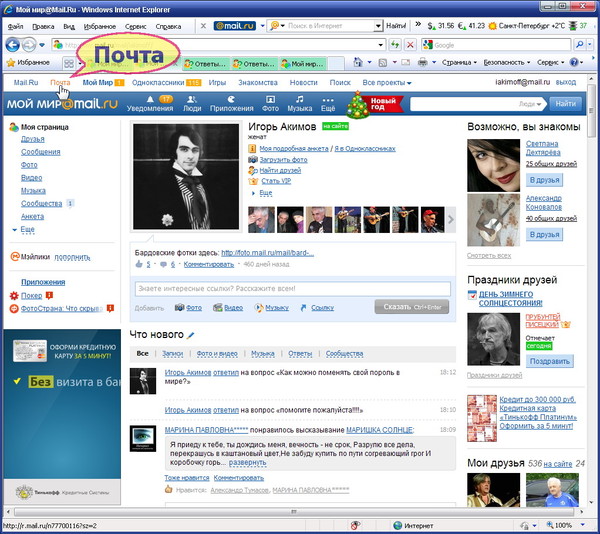Screen dimensions: 600x534
Task: Click the Одноклассники top navigation link
Action: point(158,83)
